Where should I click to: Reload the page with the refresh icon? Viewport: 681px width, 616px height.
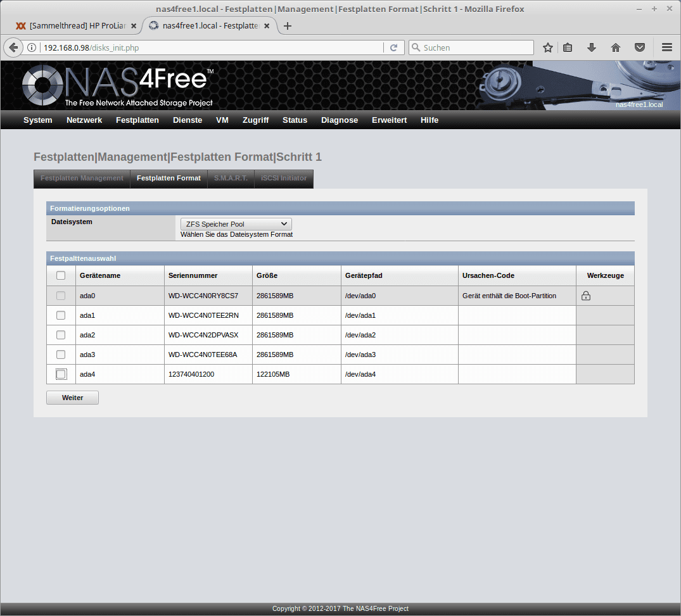(393, 47)
